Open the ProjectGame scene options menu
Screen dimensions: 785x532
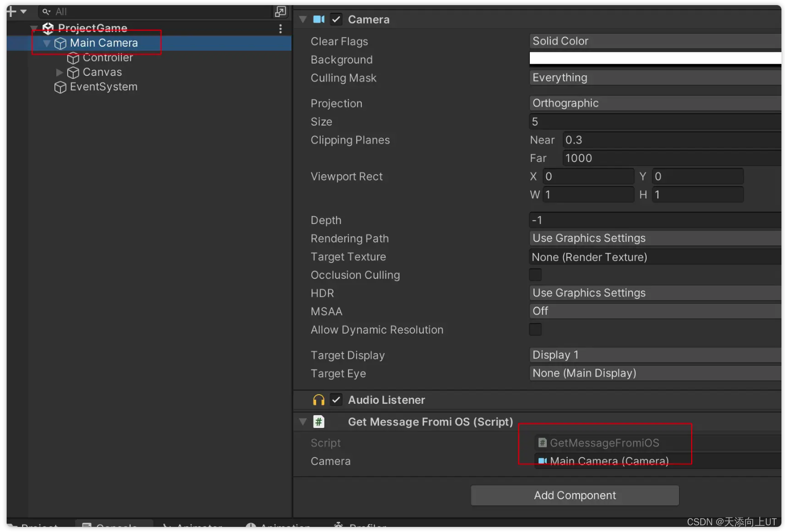coord(280,29)
